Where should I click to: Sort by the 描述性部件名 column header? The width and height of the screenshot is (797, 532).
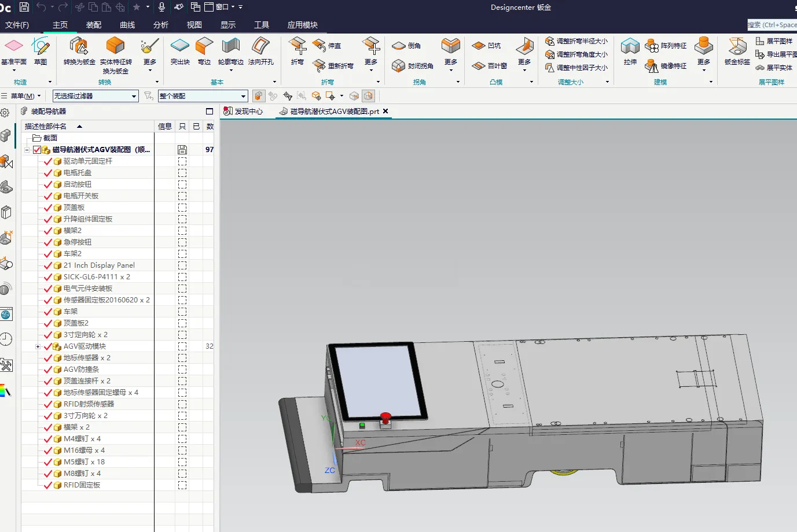tap(46, 127)
